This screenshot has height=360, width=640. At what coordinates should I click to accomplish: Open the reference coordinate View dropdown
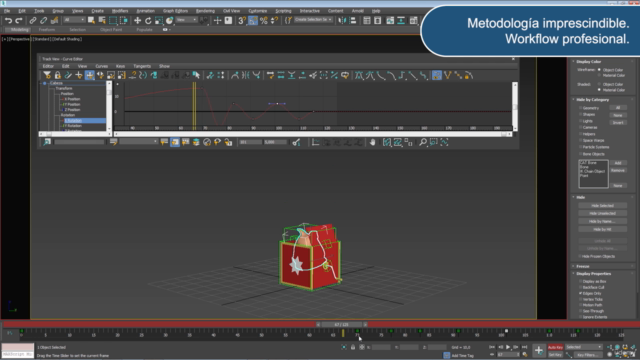click(187, 20)
